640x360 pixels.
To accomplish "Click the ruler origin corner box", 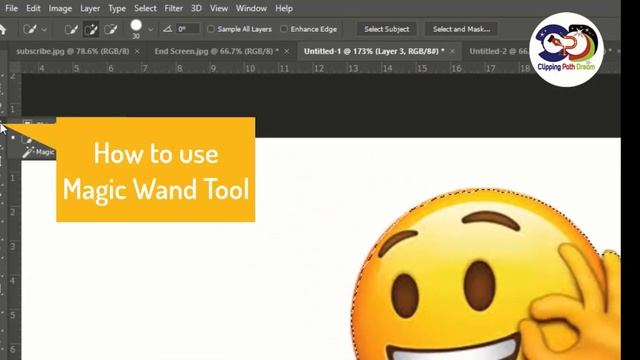I will [15, 67].
